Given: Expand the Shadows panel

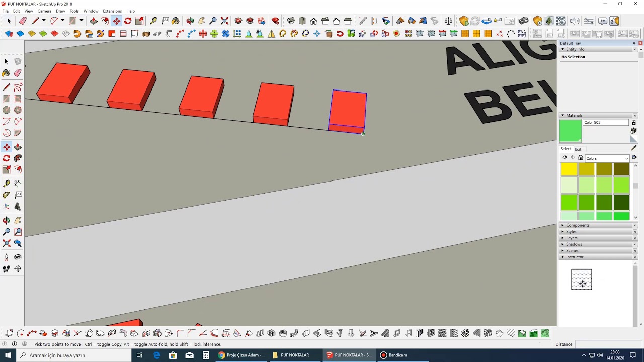Looking at the screenshot, I should point(563,244).
